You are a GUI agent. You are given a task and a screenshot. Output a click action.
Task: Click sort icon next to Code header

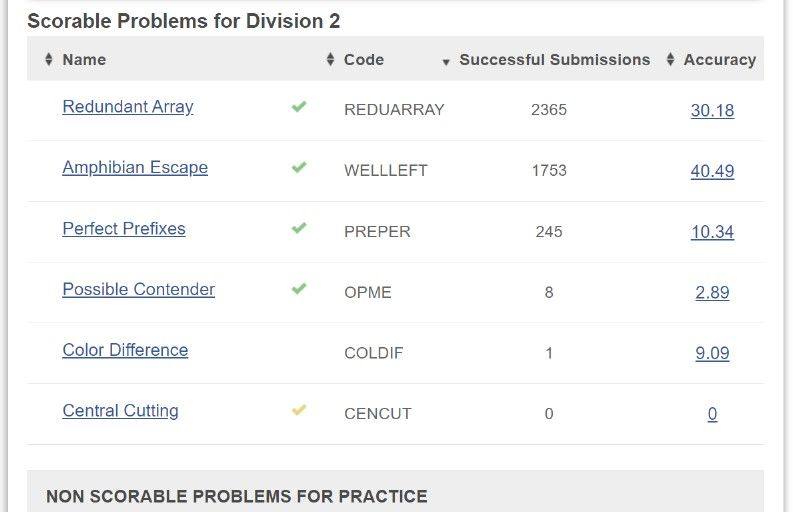pos(330,59)
